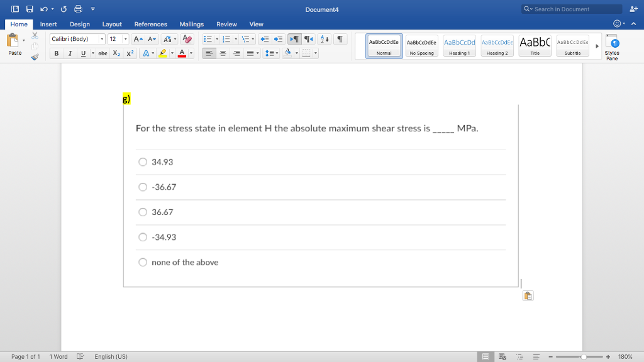Switch to the Review tab
Viewport: 644px width, 362px height.
[226, 25]
